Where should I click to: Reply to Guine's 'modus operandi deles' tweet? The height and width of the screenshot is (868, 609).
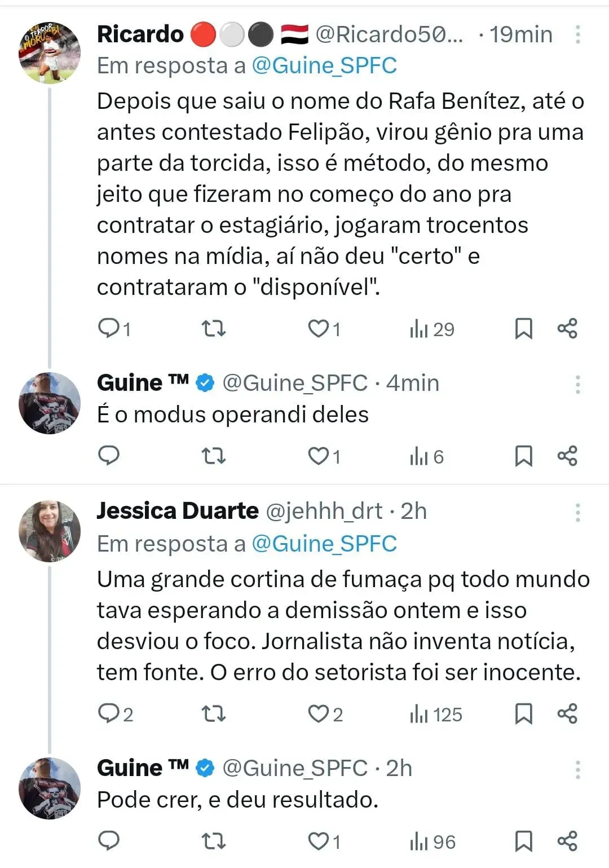pos(108,455)
